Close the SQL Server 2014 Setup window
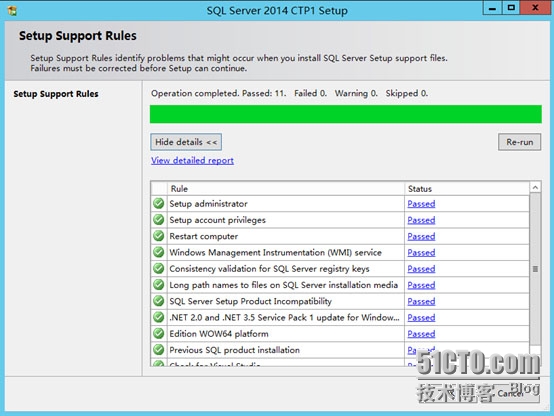This screenshot has height=416, width=554. tap(535, 8)
